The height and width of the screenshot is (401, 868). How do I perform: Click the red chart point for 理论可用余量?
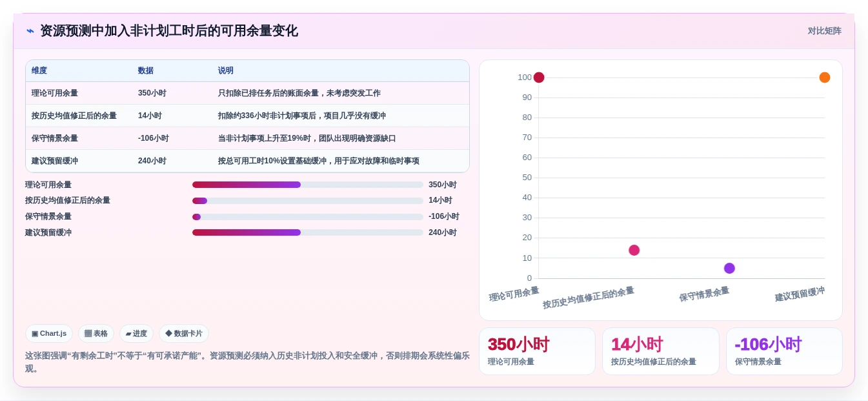point(539,77)
